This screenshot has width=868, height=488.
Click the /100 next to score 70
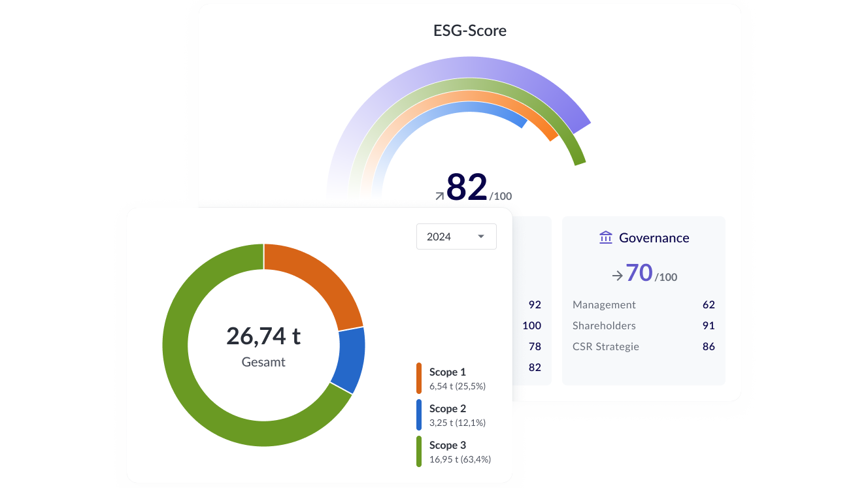(666, 277)
